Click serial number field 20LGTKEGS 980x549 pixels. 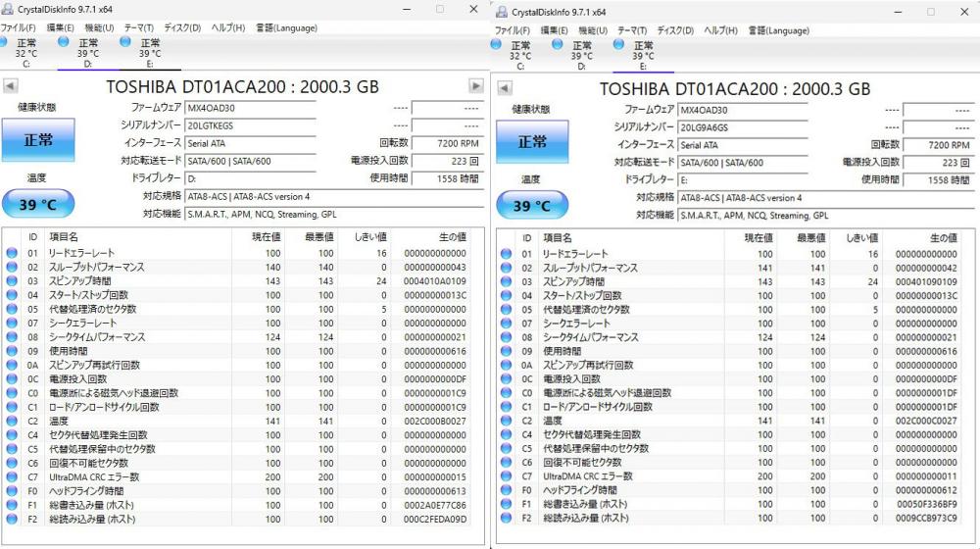pyautogui.click(x=250, y=125)
